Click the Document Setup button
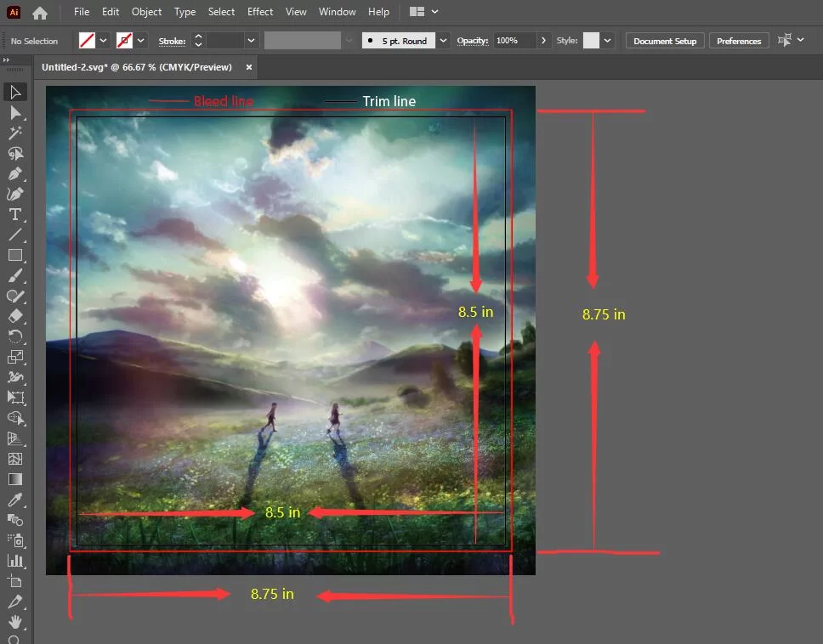 tap(664, 41)
